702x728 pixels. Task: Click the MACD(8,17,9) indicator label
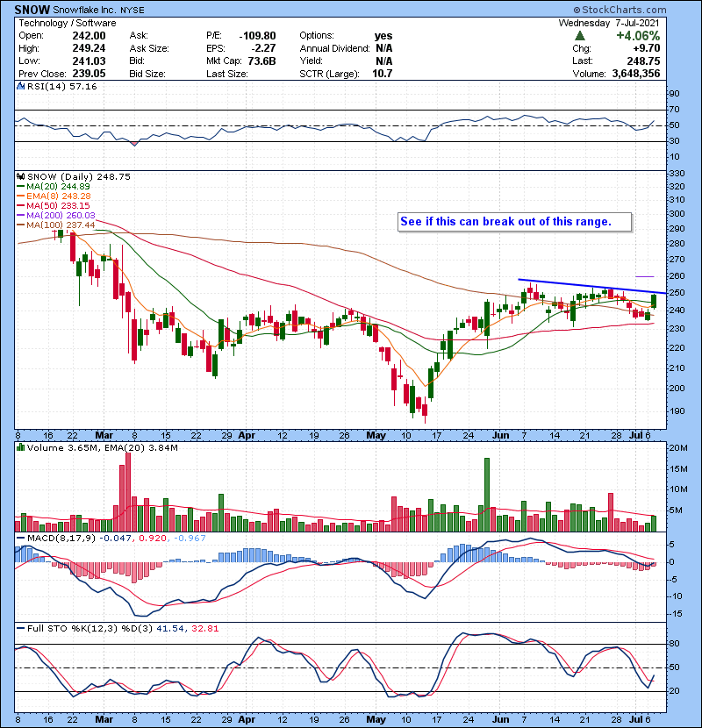(x=61, y=539)
